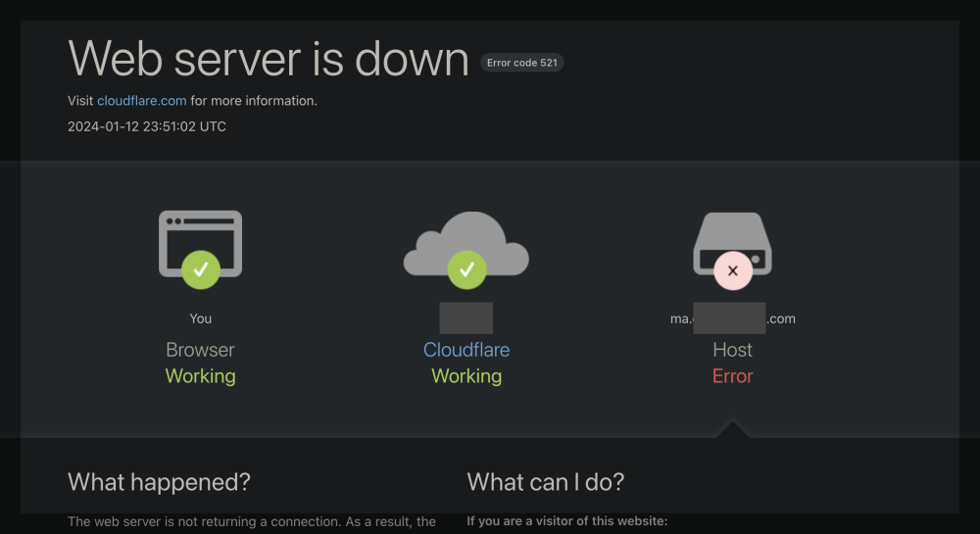Select the Error code 521 badge

pos(522,63)
